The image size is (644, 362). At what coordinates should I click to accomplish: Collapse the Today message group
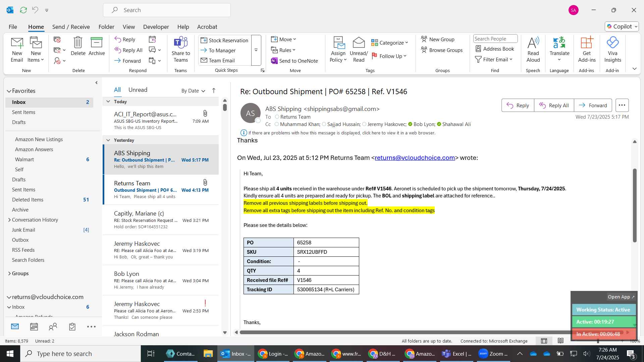click(108, 102)
